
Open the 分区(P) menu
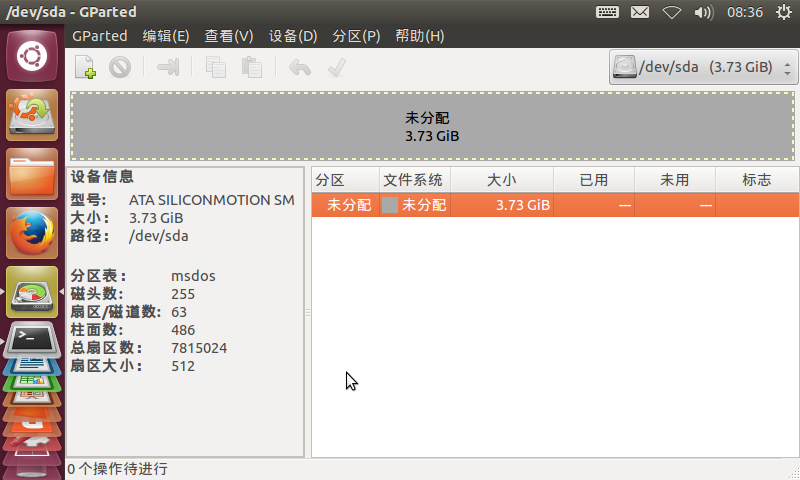(356, 36)
